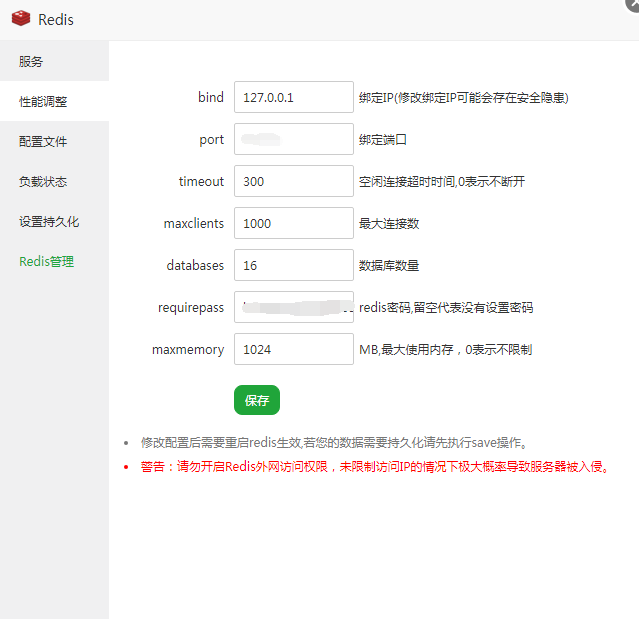
Task: Open the Redis管理 tab
Action: [46, 261]
